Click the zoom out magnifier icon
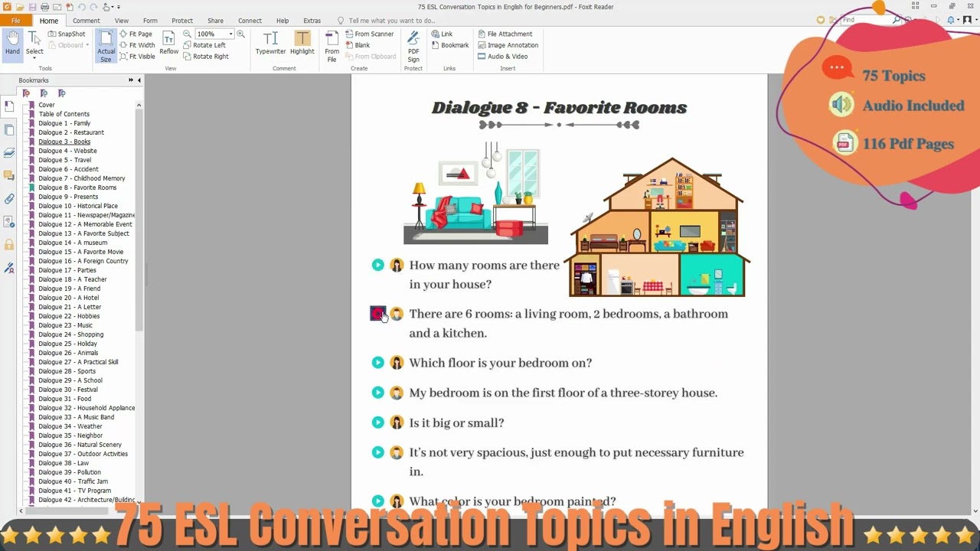The width and height of the screenshot is (980, 551). coord(187,34)
